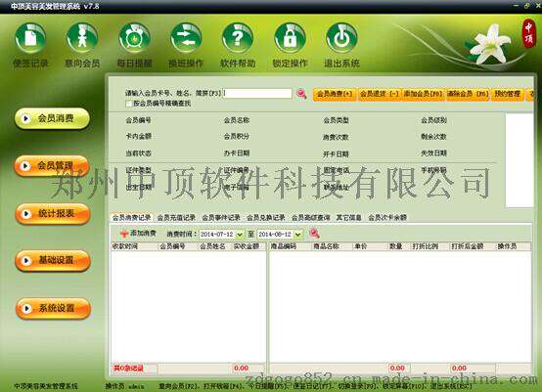Click 会员退货(-) orange button
Viewport: 542px width, 392px height.
coord(380,94)
